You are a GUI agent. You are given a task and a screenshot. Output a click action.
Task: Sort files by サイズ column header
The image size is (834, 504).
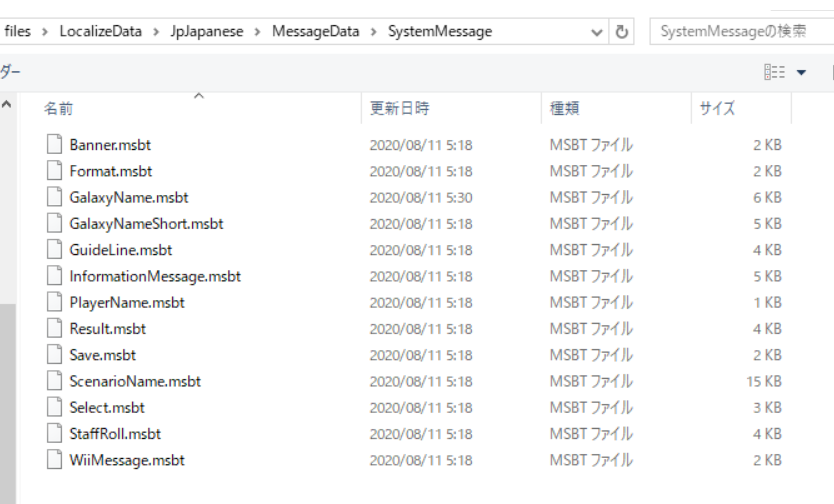point(717,109)
